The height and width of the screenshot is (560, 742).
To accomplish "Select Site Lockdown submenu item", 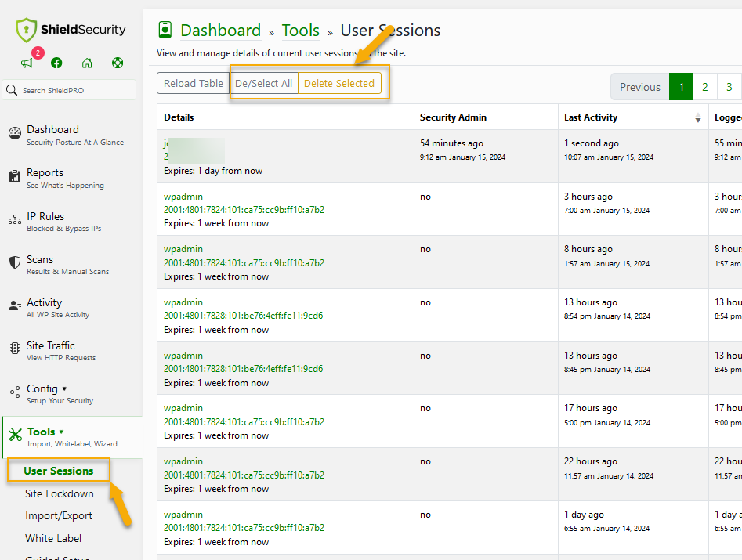I will click(x=59, y=493).
